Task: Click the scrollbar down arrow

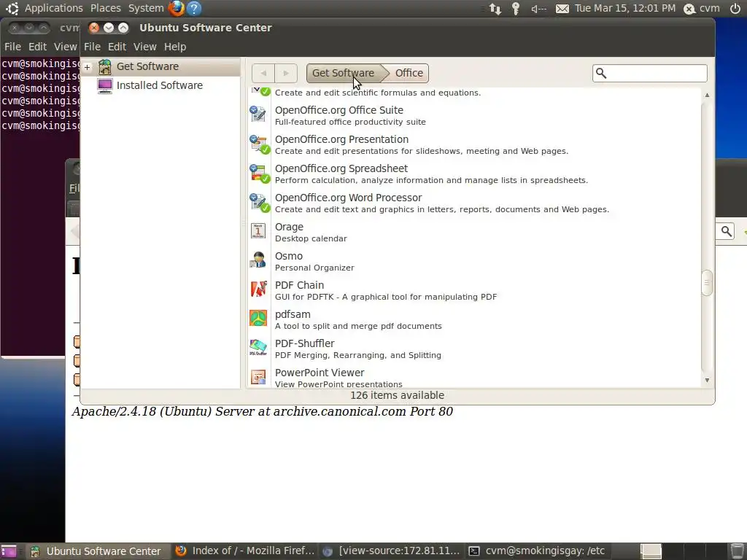Action: click(x=707, y=381)
